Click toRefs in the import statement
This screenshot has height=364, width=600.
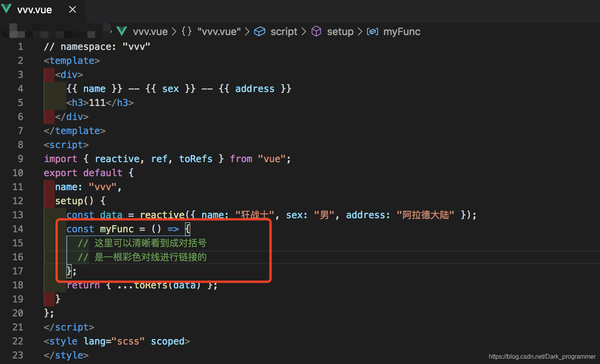[196, 159]
